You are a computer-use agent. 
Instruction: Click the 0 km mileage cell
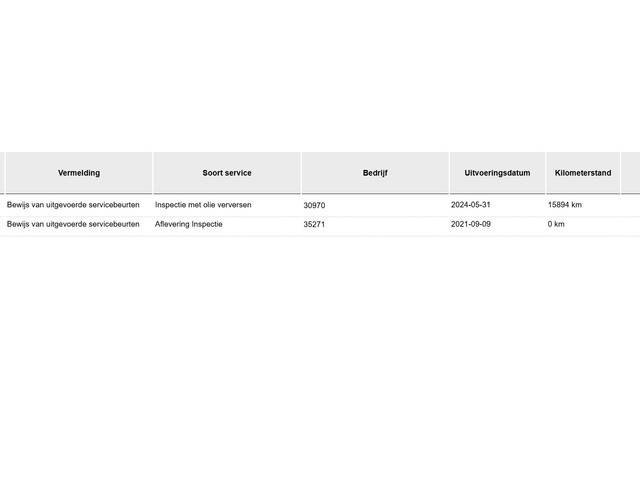(556, 224)
